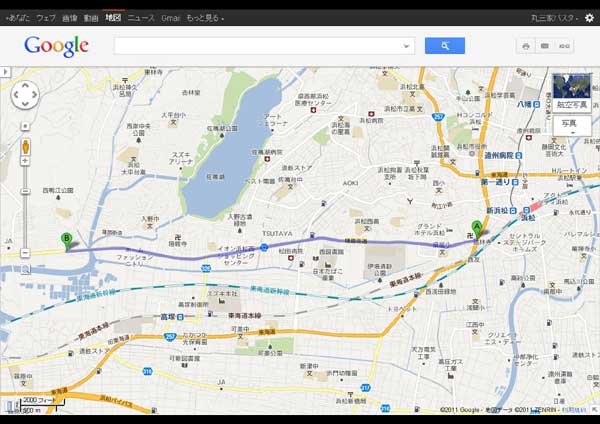The width and height of the screenshot is (600, 424).
Task: Click the TSUTAYA map label
Action: coord(277,233)
